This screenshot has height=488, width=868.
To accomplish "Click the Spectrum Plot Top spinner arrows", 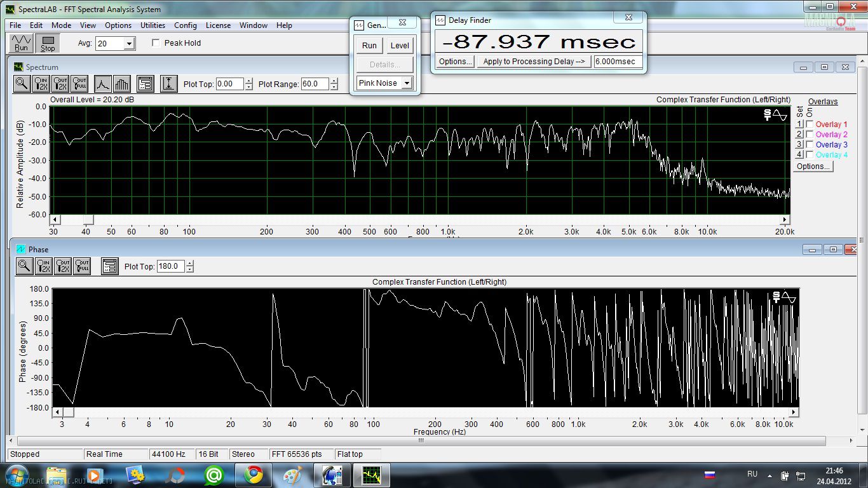I will click(x=248, y=84).
